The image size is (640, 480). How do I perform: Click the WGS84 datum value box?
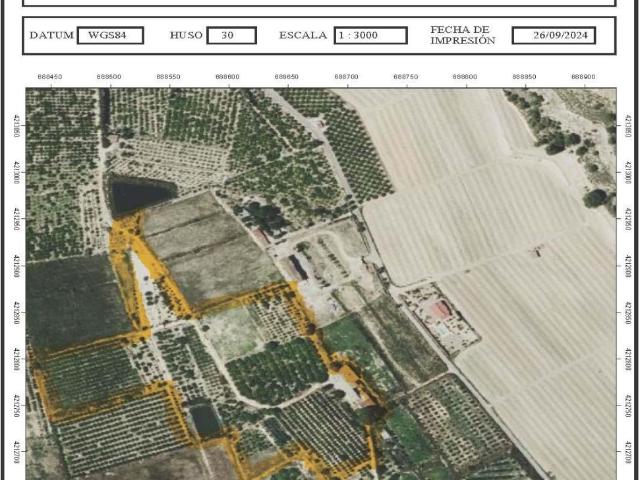110,36
